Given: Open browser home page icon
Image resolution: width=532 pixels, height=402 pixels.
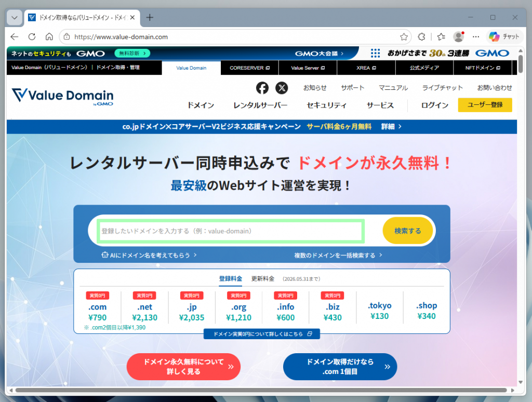Looking at the screenshot, I should [49, 37].
